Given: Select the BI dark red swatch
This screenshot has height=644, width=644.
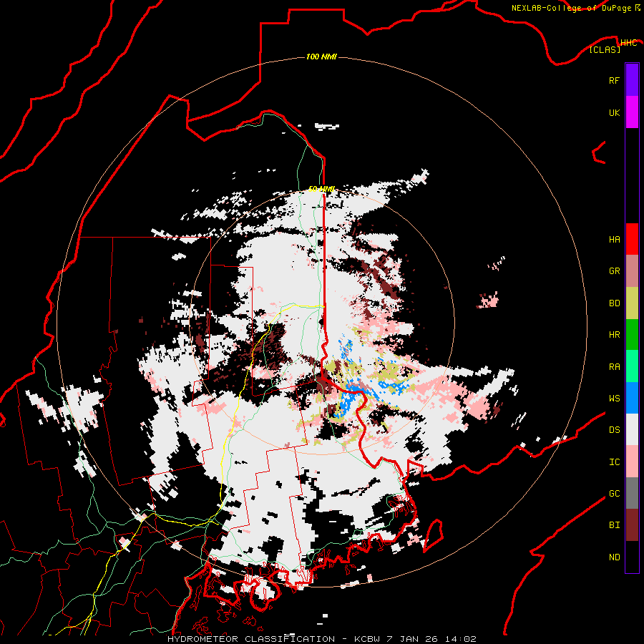Looking at the screenshot, I should click(632, 525).
